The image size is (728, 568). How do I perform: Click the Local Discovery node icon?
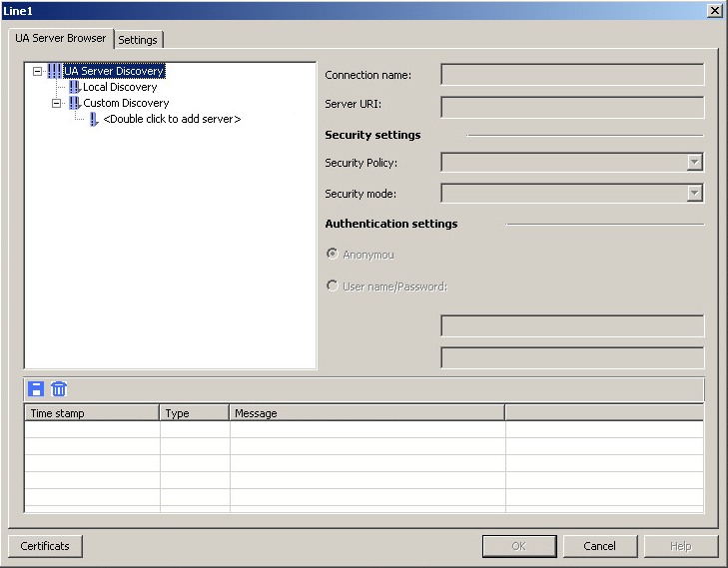pos(74,87)
